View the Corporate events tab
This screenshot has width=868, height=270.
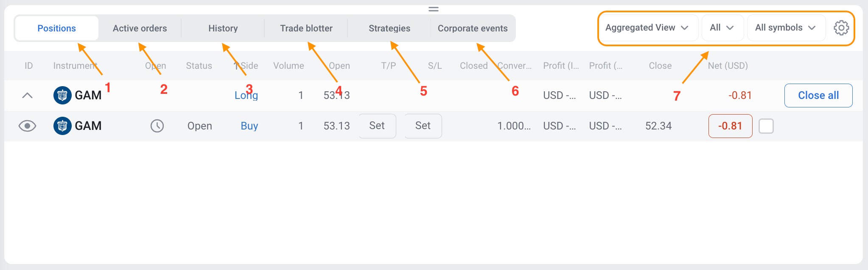tap(472, 28)
